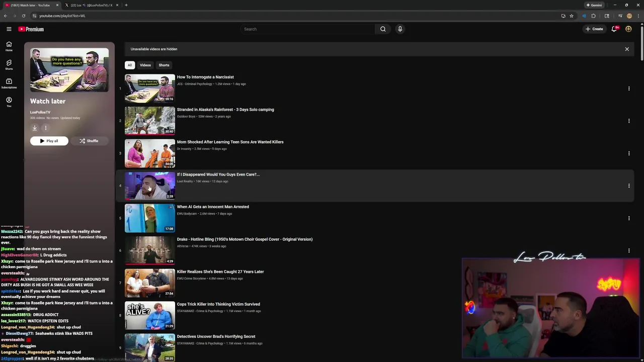
Task: Open the LosPollosTV playlist owner link
Action: (40, 112)
